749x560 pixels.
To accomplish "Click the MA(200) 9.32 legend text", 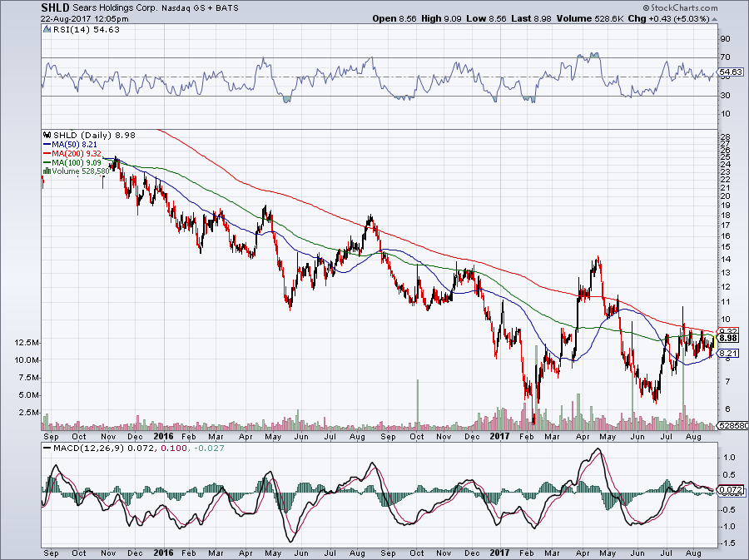I will (x=77, y=153).
